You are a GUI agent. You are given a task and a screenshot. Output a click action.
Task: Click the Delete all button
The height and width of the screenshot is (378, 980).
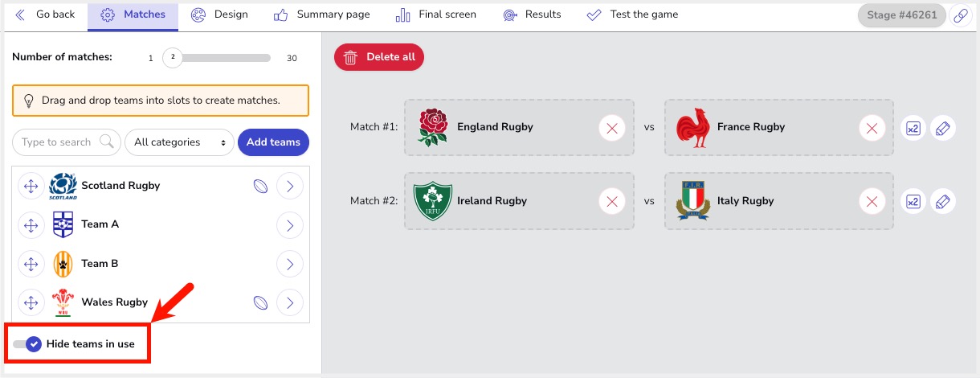pyautogui.click(x=379, y=57)
